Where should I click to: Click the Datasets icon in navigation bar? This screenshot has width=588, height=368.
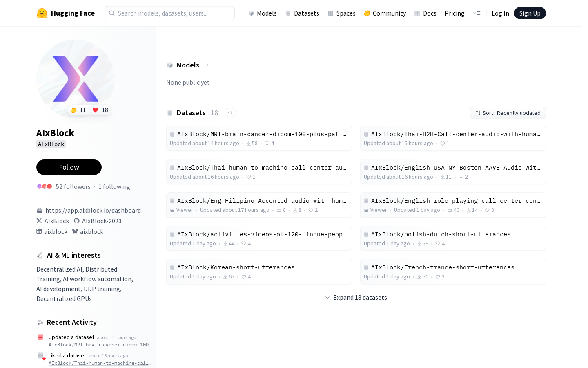288,13
